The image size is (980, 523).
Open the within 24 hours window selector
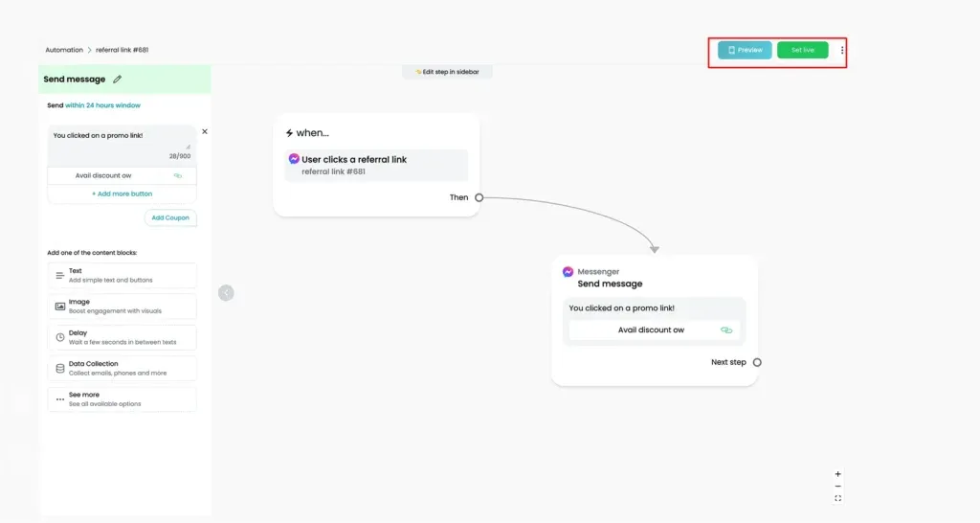click(x=102, y=105)
